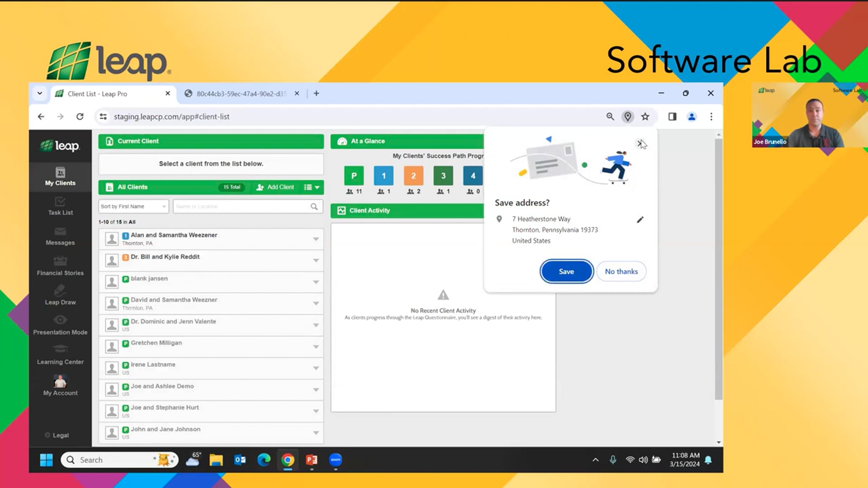The height and width of the screenshot is (488, 868).
Task: Click the address bar URL
Action: point(172,117)
